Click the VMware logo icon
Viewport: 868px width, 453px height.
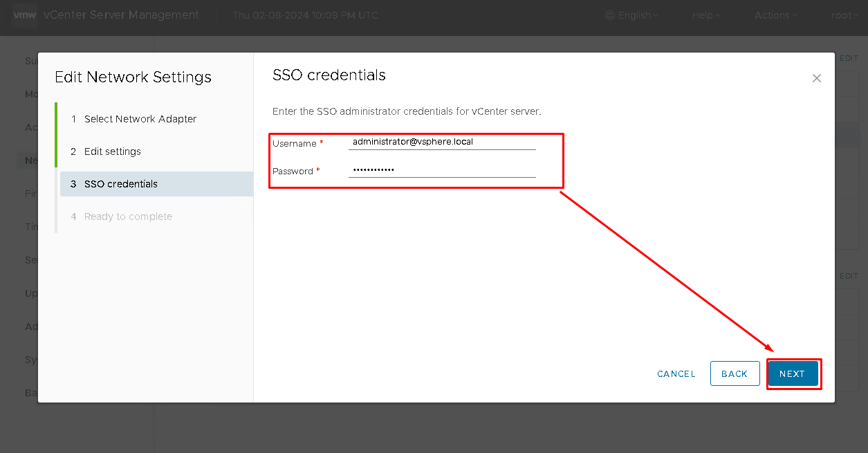point(25,15)
